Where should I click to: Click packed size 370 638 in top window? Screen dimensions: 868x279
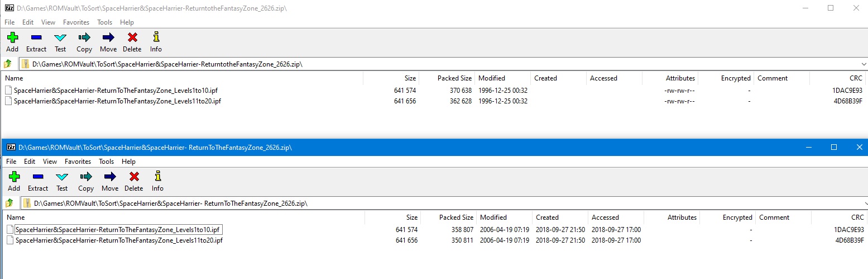[461, 90]
